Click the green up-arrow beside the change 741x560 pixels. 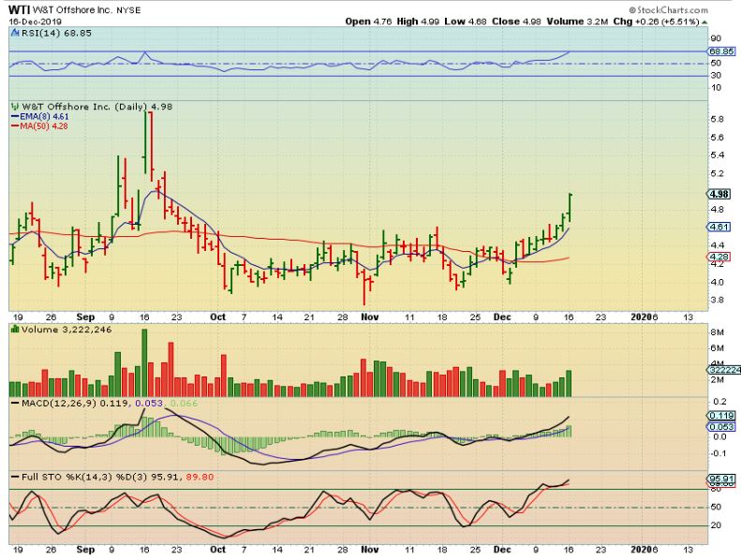click(x=704, y=22)
